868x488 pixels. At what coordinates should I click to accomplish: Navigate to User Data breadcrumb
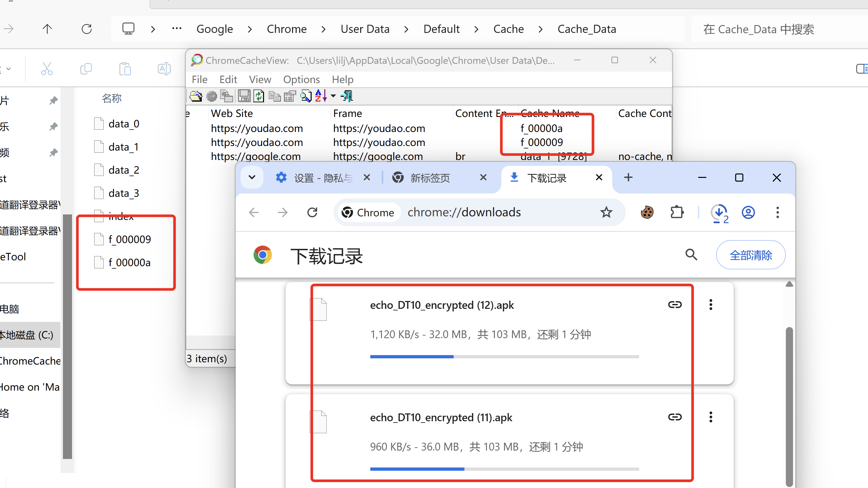tap(365, 29)
